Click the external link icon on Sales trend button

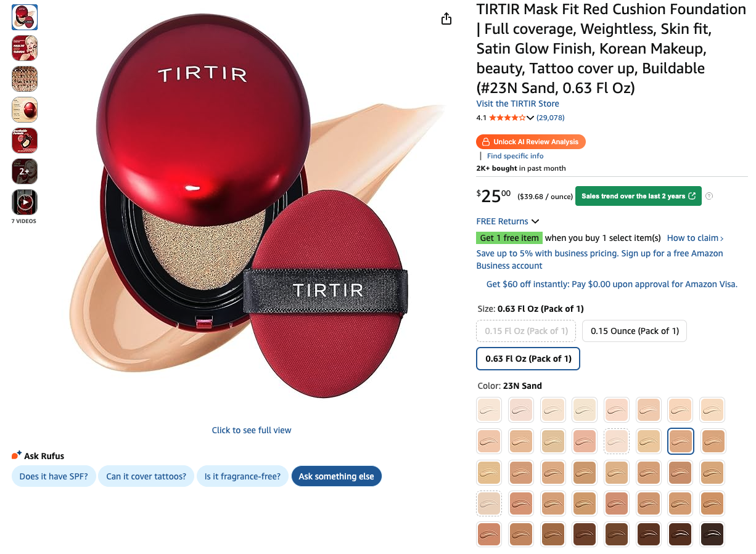[692, 196]
